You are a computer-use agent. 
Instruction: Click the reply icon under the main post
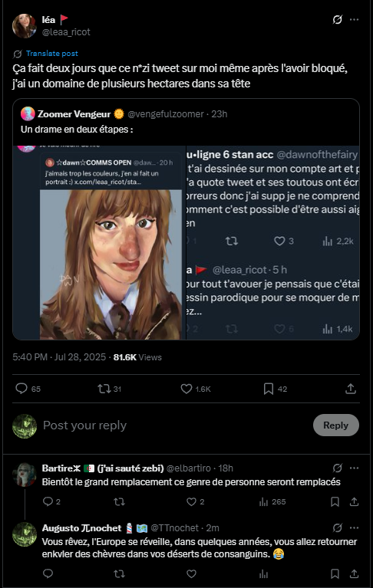(x=21, y=389)
